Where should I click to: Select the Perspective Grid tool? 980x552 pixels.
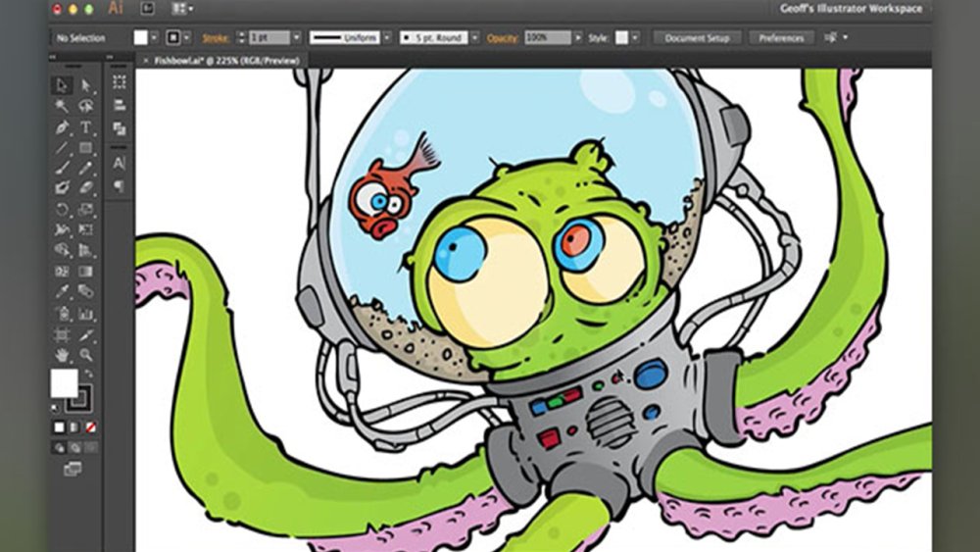pos(86,250)
